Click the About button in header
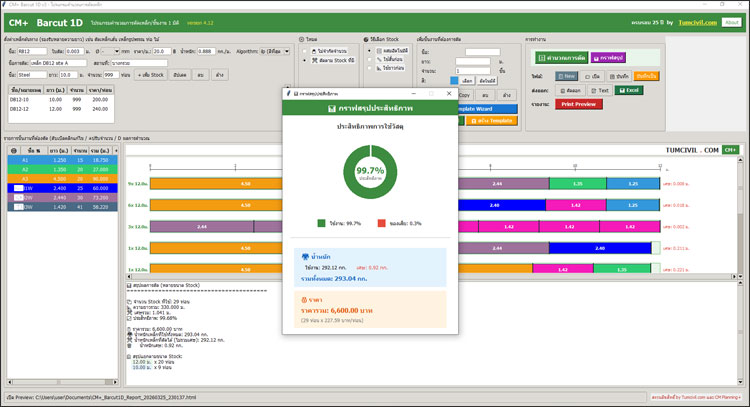Screen dimensions: 750x407 [731, 22]
